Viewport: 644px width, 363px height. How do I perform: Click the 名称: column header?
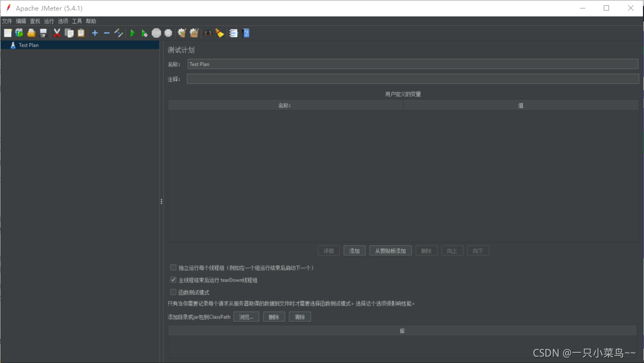[286, 105]
